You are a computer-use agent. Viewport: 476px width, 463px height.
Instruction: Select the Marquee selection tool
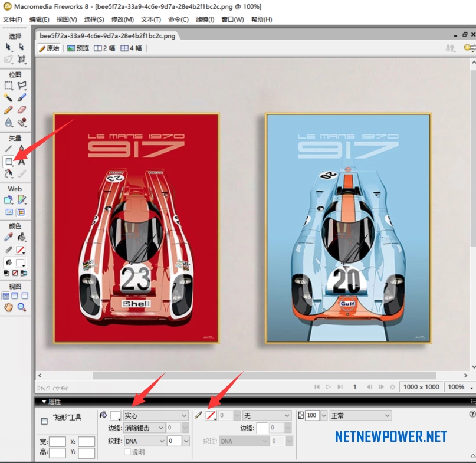pos(8,86)
